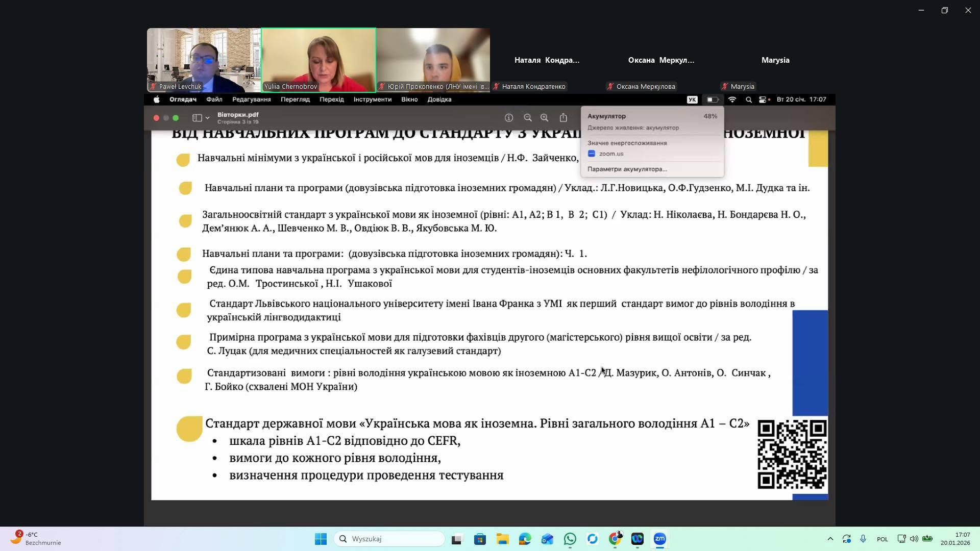Toggle the УК keyboard input source indicator
Screen dimensions: 980x551
click(692, 99)
